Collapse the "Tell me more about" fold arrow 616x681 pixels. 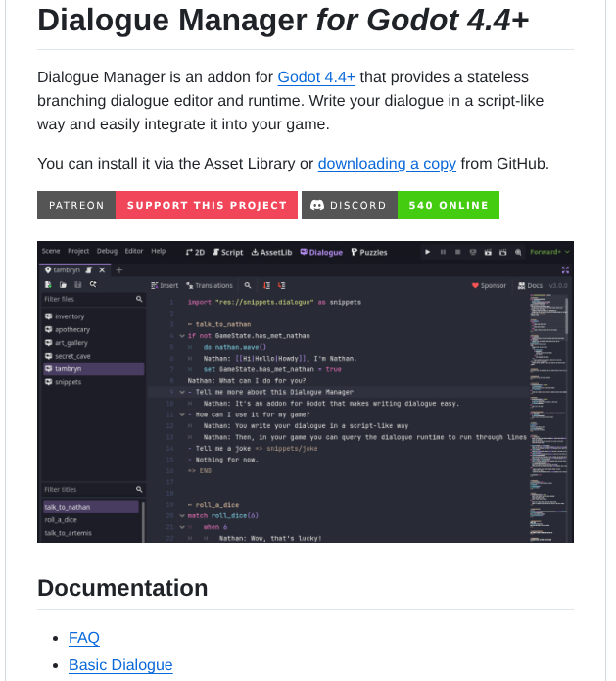182,392
